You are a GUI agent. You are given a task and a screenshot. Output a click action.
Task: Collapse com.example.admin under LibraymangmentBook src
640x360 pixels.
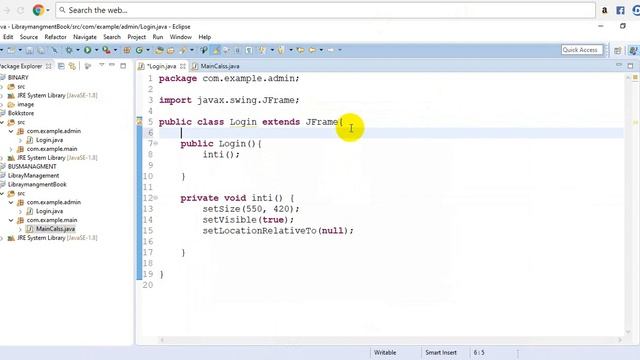[x=11, y=202]
